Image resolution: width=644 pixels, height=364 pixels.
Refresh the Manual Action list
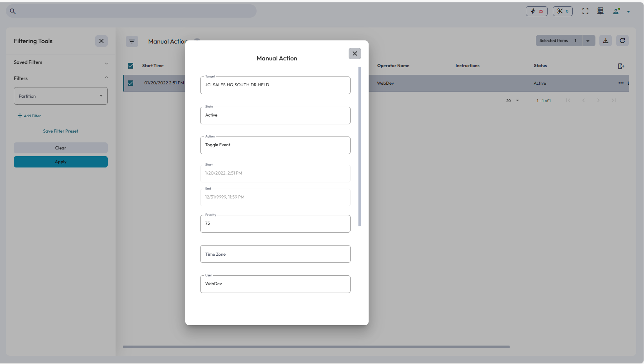pos(622,41)
